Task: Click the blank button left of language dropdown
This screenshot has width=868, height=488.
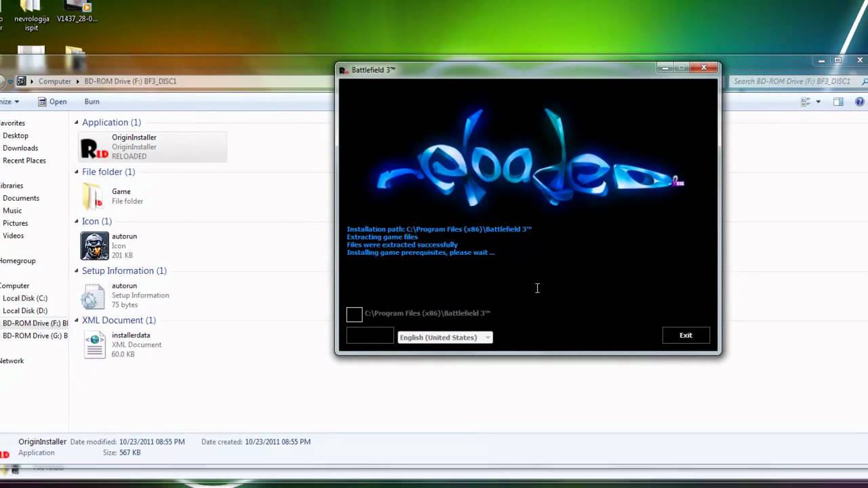Action: pos(370,335)
